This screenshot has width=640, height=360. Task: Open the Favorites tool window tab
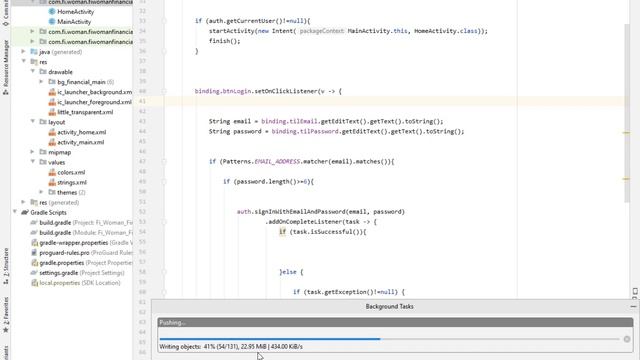pyautogui.click(x=6, y=315)
